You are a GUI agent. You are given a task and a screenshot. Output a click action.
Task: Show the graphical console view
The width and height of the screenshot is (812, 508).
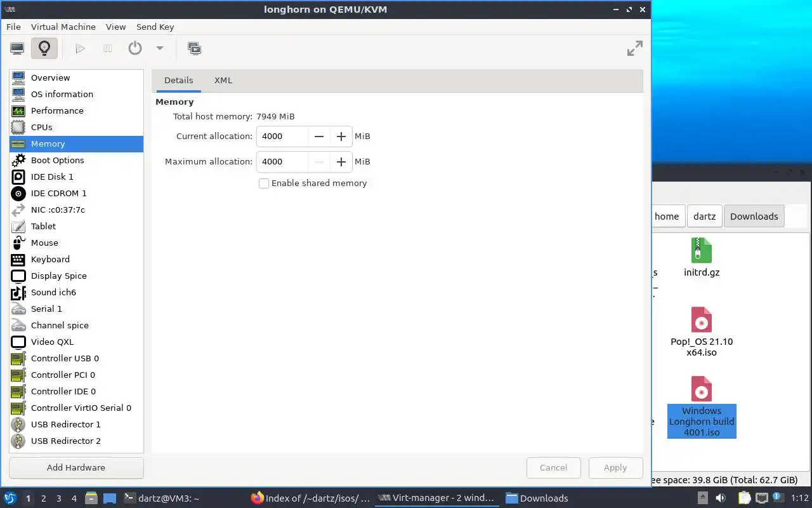(17, 48)
